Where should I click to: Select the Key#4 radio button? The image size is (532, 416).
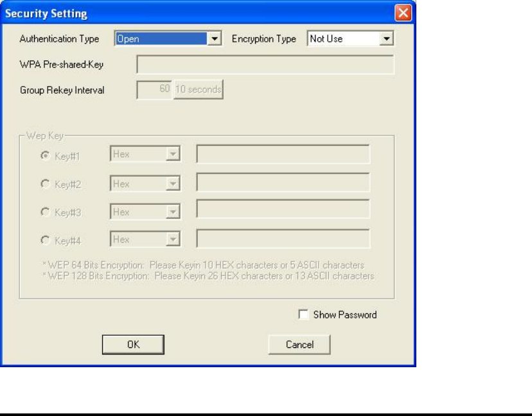pos(45,240)
